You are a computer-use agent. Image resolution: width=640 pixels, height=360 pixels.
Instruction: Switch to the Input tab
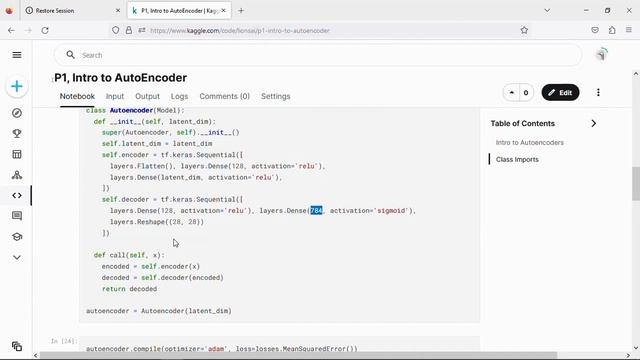point(115,96)
